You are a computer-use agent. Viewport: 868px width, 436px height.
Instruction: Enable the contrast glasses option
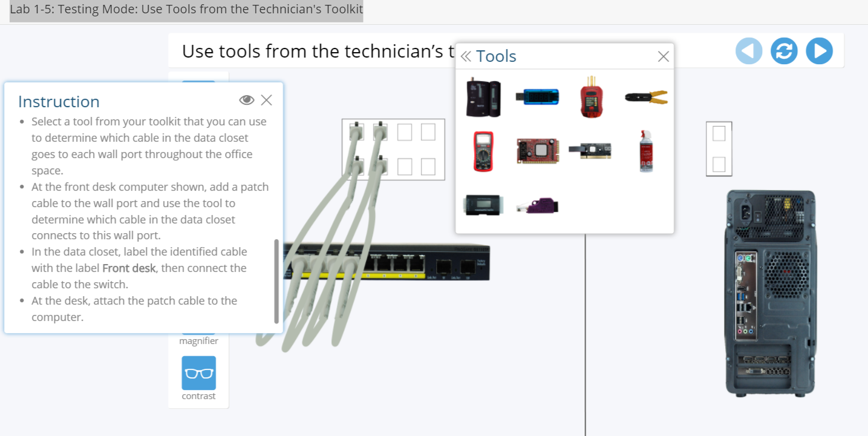point(198,373)
